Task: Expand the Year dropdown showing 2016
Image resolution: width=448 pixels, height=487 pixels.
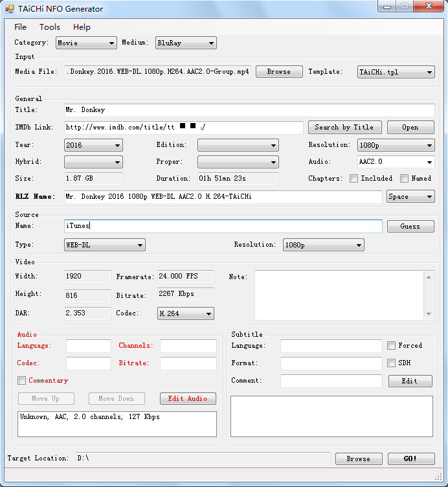Action: pyautogui.click(x=93, y=145)
